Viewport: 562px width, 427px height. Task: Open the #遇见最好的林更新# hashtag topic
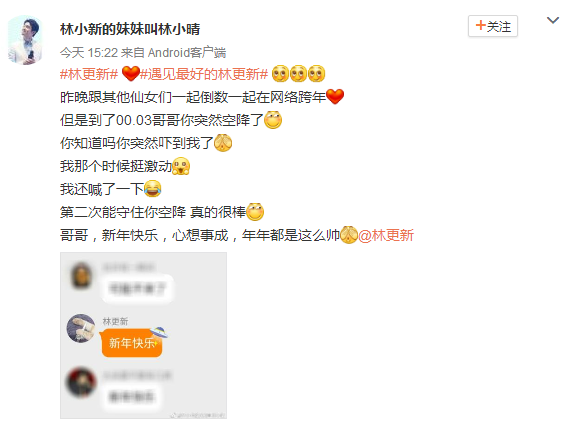coord(204,74)
